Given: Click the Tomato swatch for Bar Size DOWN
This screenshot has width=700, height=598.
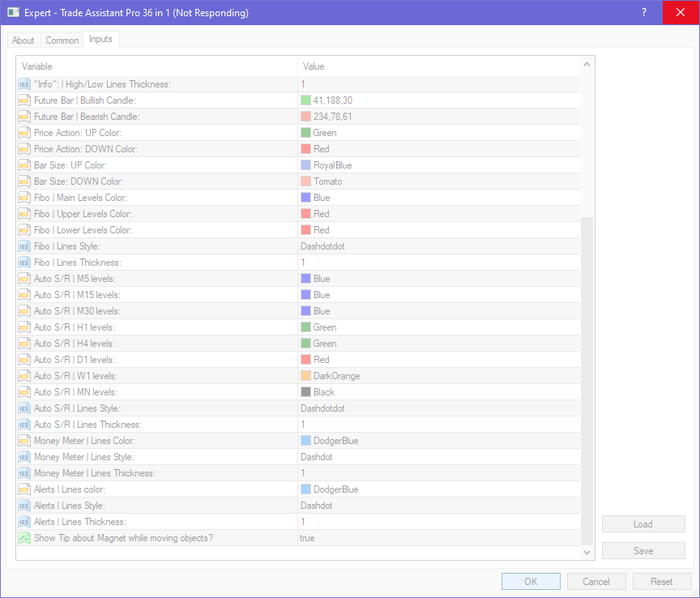Looking at the screenshot, I should coord(305,182).
